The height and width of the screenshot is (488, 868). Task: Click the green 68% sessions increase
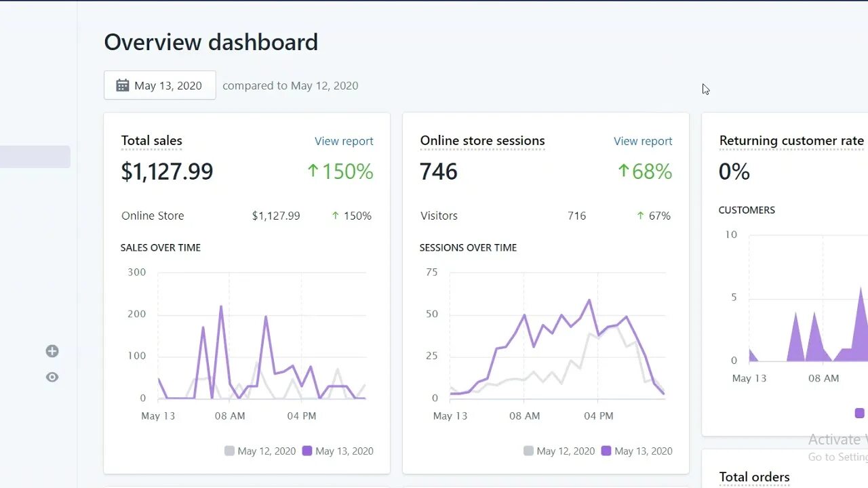pyautogui.click(x=652, y=171)
